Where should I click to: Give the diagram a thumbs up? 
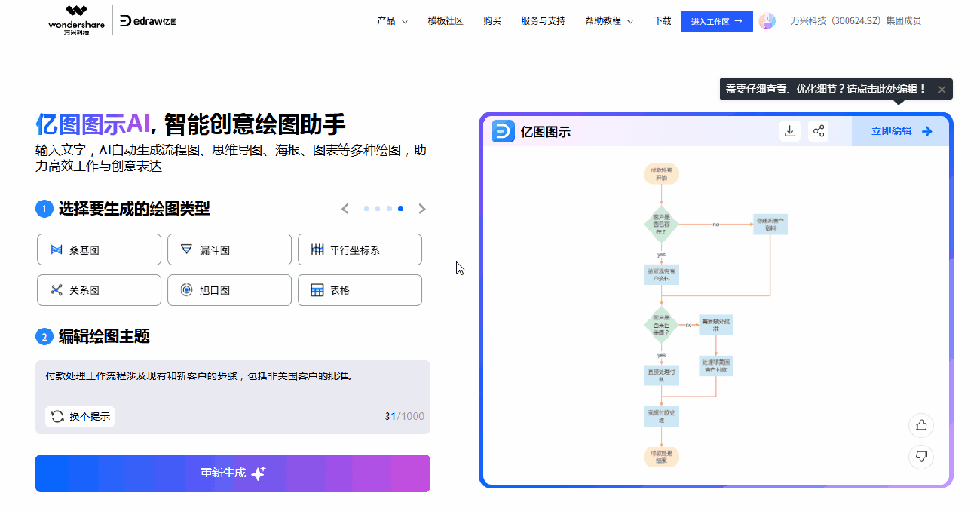tap(921, 426)
